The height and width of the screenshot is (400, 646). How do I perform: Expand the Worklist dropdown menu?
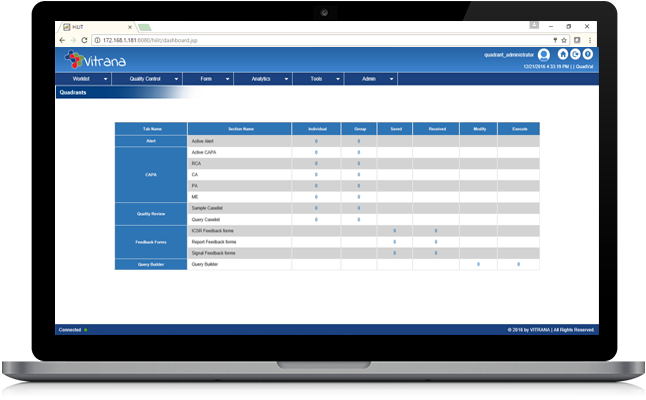86,78
